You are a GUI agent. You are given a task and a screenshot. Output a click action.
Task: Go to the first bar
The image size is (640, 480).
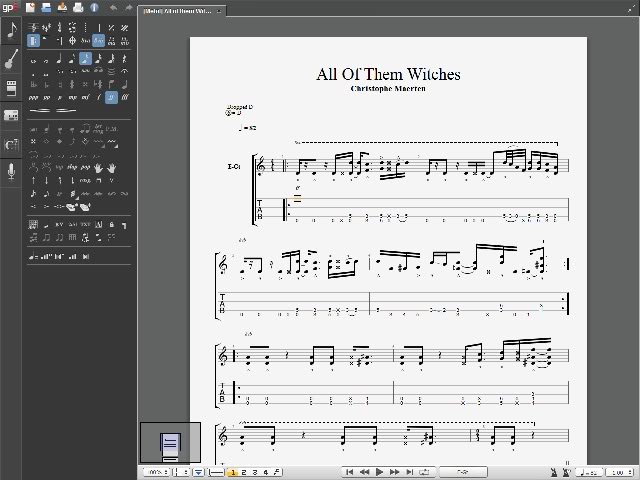[349, 472]
